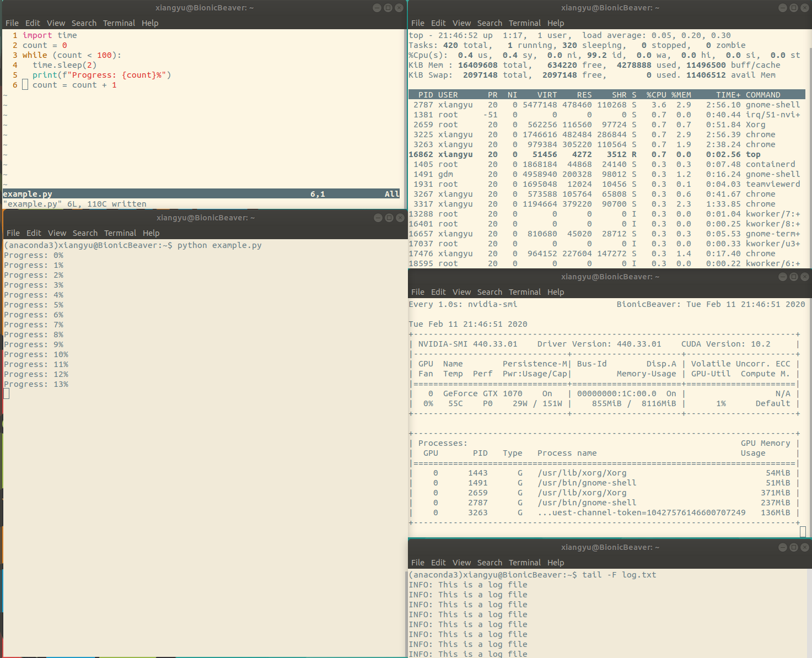Maximize the python example.py terminal window
This screenshot has height=658, width=812.
point(389,218)
